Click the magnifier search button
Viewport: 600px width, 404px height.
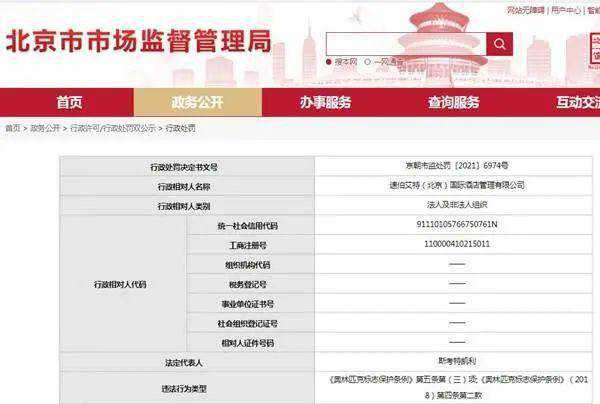[499, 44]
